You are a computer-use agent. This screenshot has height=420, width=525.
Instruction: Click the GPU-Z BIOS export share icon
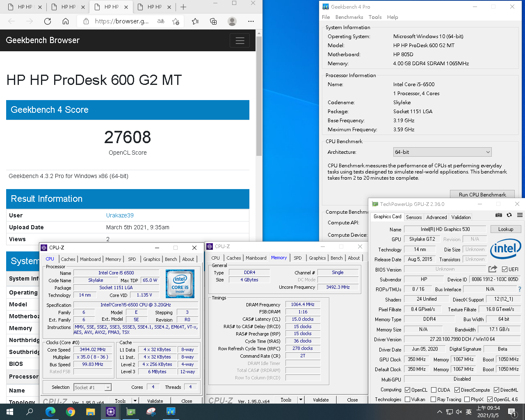pyautogui.click(x=493, y=269)
